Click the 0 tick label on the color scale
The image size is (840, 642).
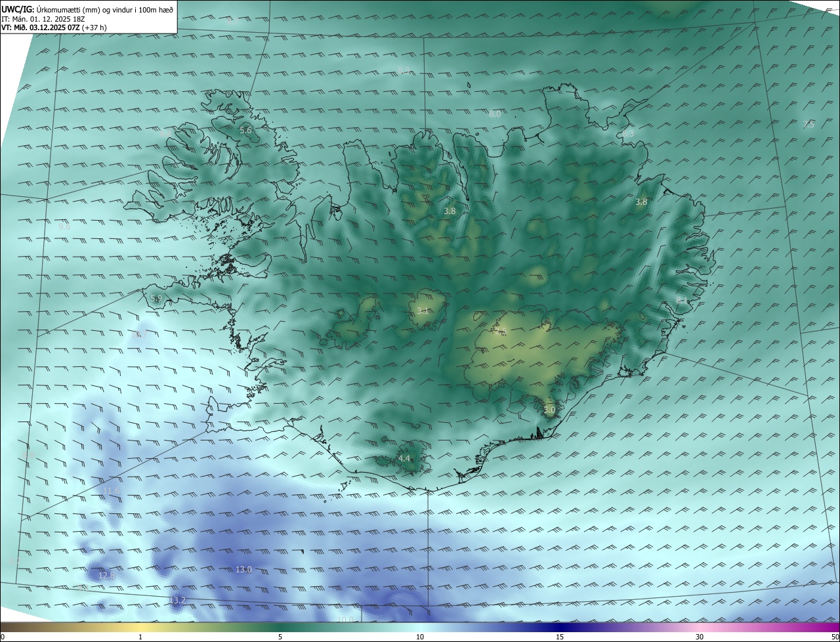click(3, 637)
